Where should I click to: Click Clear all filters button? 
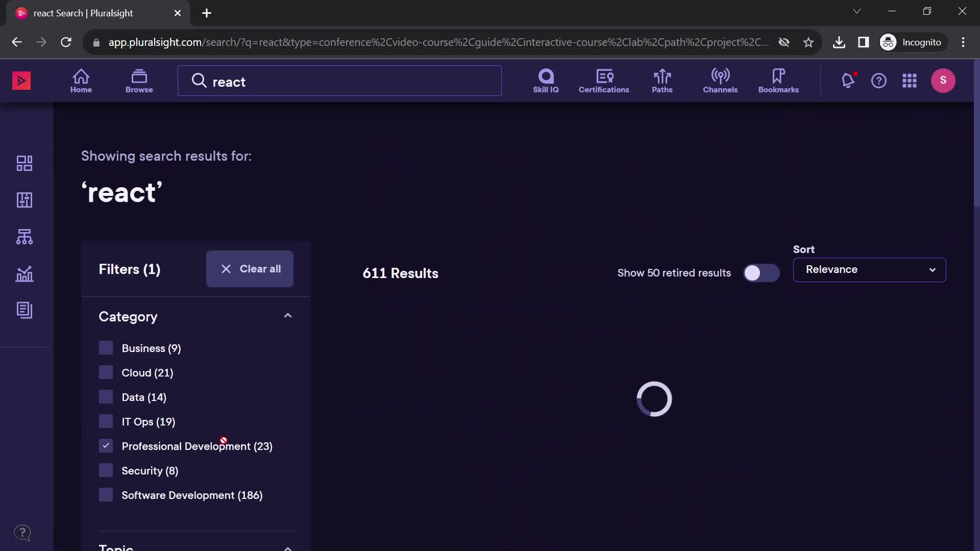tap(250, 268)
